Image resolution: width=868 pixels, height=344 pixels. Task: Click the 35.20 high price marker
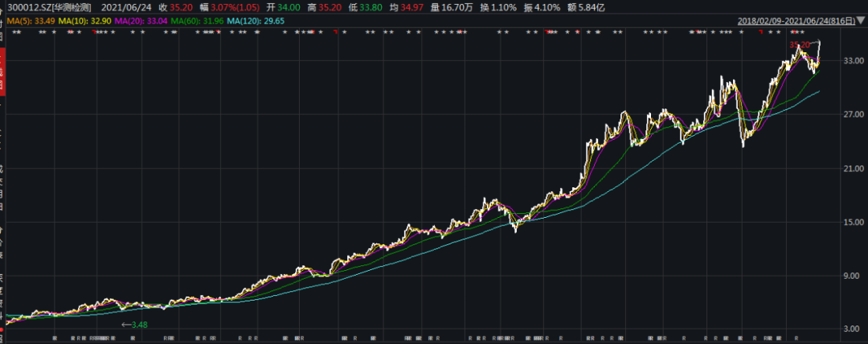coord(800,44)
